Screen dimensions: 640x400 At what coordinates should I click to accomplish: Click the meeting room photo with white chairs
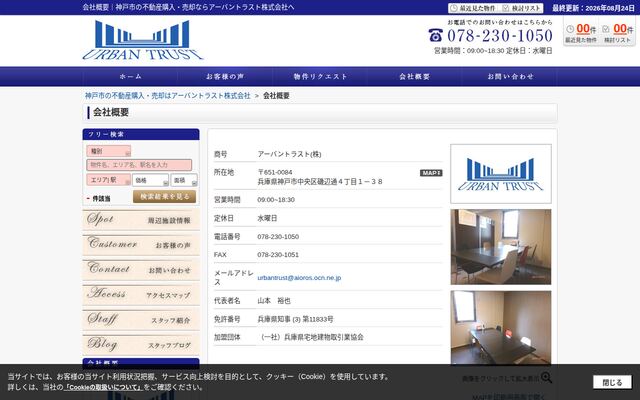tap(501, 247)
